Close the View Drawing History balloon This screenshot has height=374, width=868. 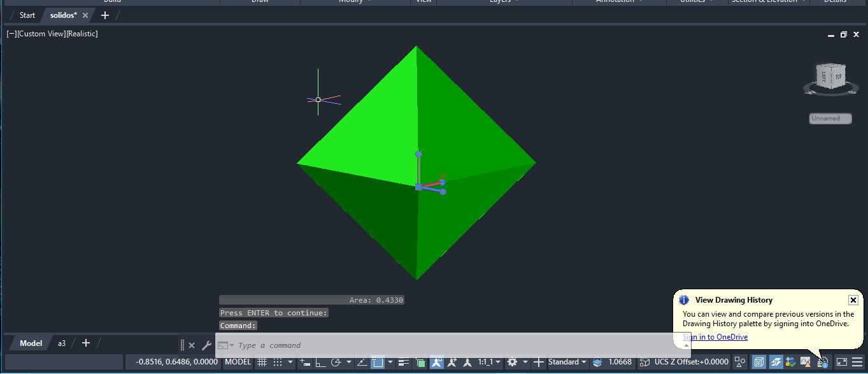click(853, 300)
